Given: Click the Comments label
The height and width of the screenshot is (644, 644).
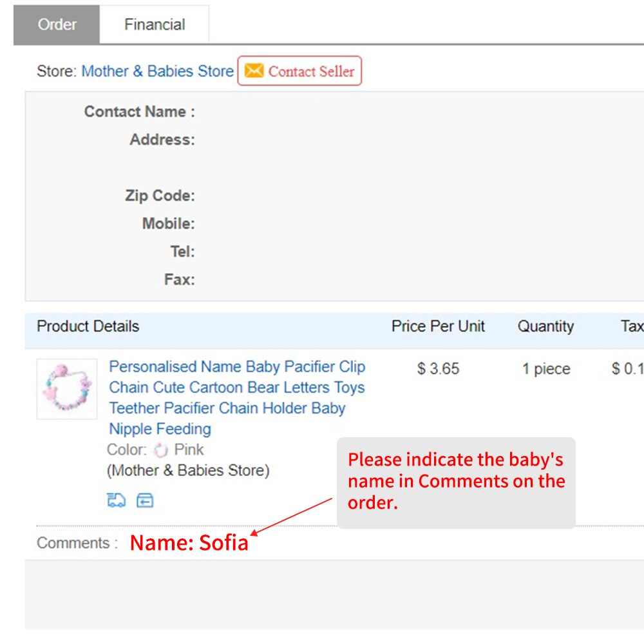Looking at the screenshot, I should pos(77,543).
